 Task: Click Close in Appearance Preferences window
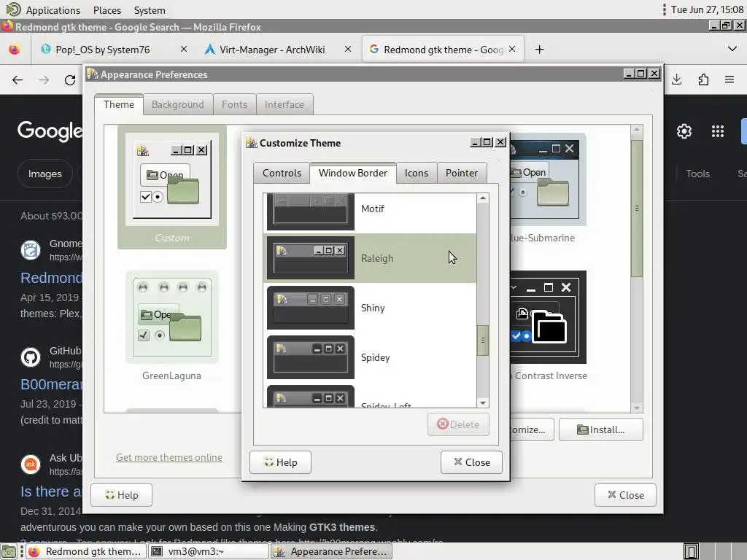(x=625, y=495)
